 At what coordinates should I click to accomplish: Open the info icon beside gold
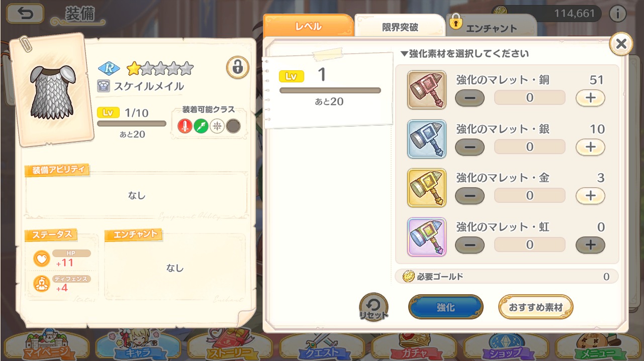tap(617, 14)
